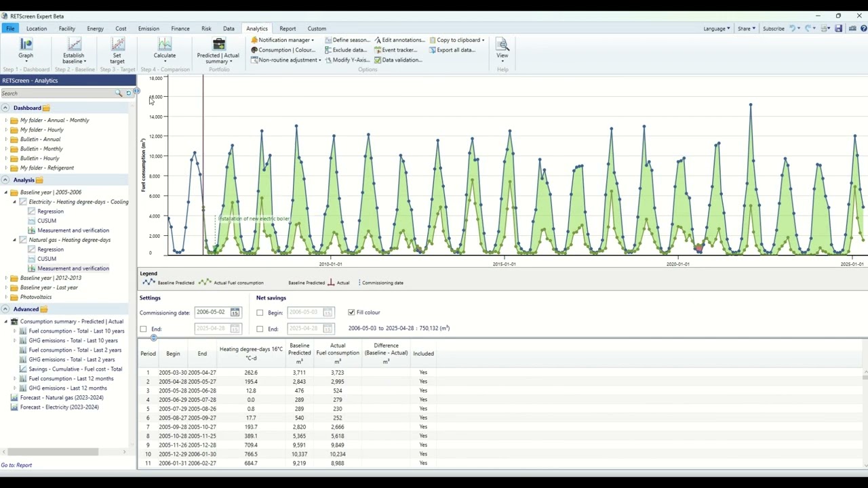Click the Save icon in top toolbar
The image size is (868, 488).
pyautogui.click(x=839, y=28)
